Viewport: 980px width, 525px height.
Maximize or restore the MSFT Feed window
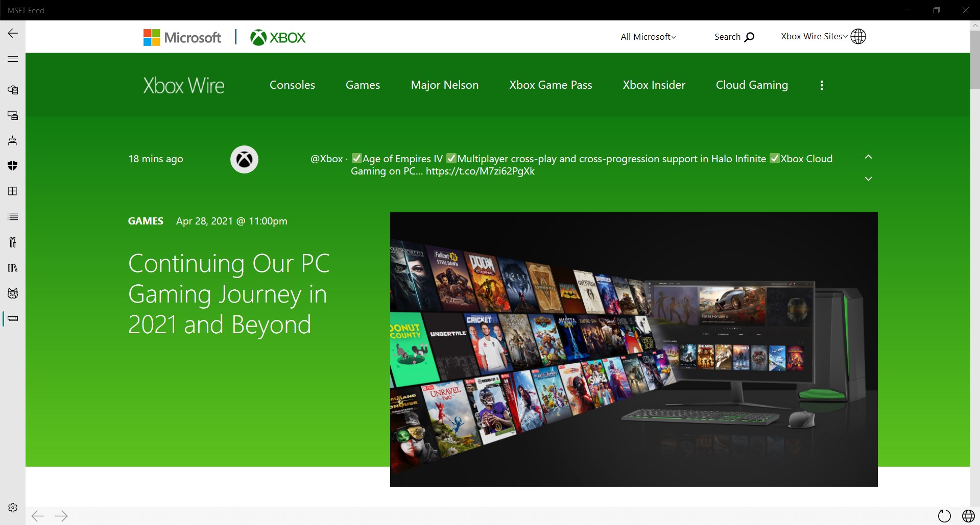tap(936, 10)
